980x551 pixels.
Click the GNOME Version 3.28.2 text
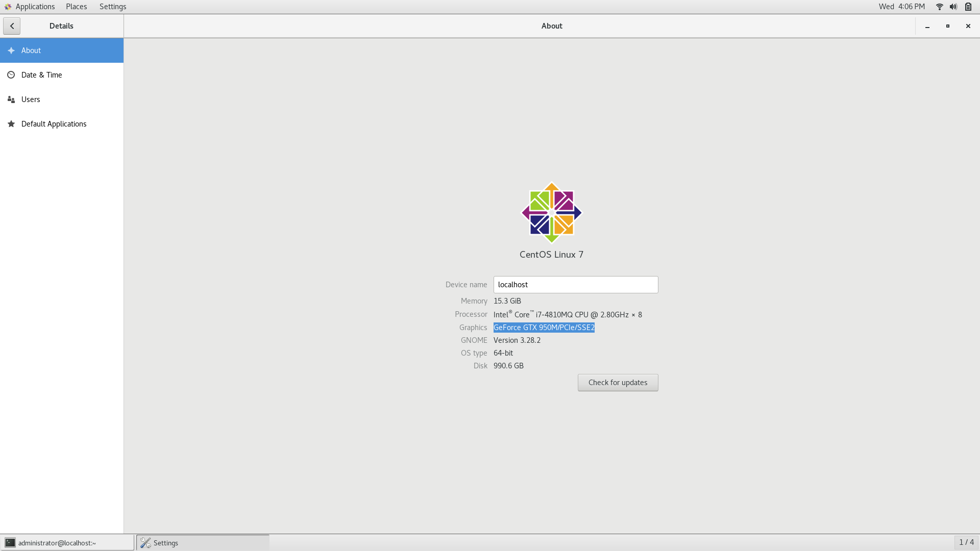point(517,340)
